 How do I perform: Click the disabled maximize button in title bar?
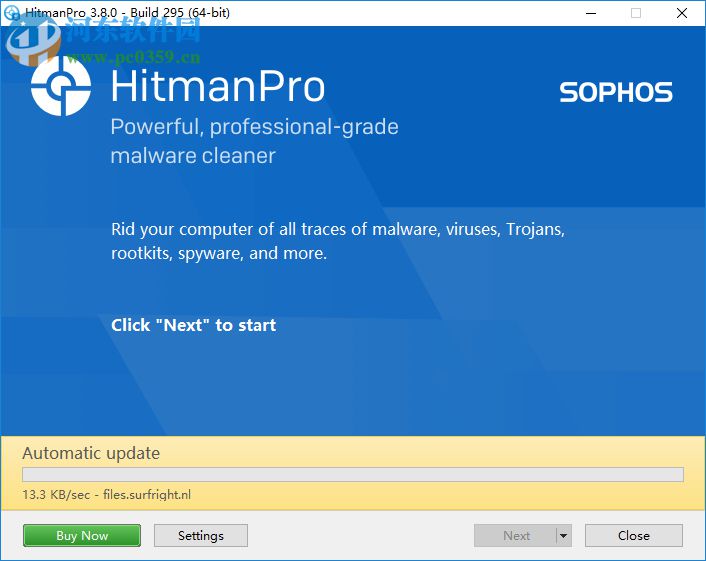(x=636, y=13)
